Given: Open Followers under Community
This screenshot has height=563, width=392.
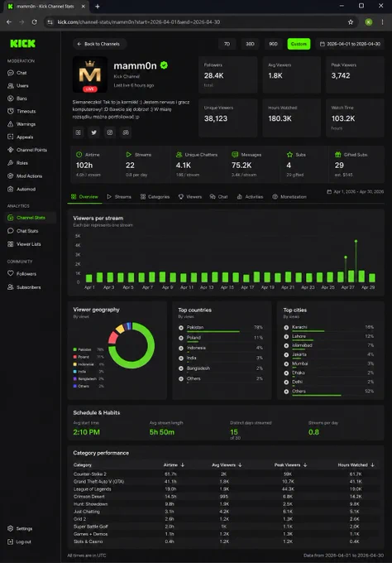Looking at the screenshot, I should [22, 273].
